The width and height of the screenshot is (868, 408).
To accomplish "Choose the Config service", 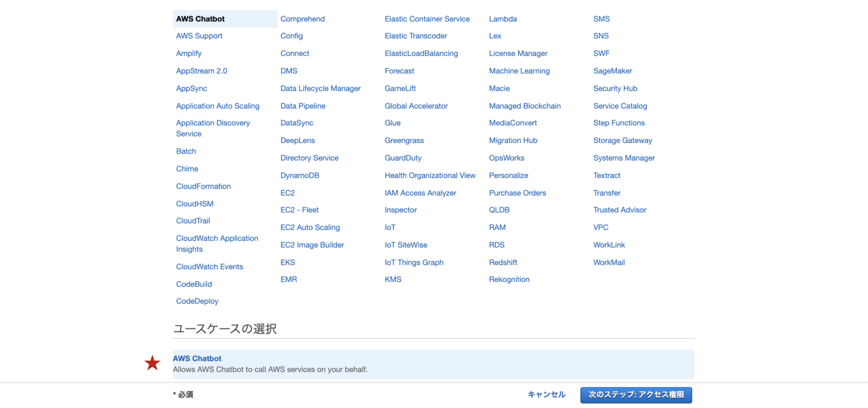I will coord(291,36).
